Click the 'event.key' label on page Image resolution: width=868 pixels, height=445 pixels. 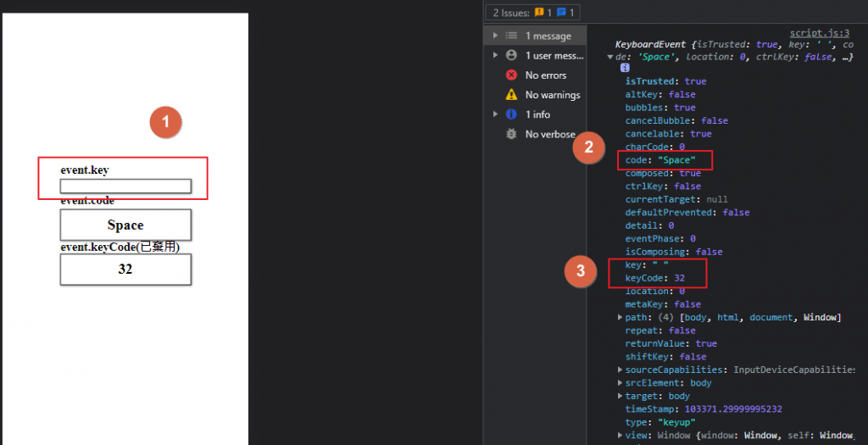click(x=85, y=170)
